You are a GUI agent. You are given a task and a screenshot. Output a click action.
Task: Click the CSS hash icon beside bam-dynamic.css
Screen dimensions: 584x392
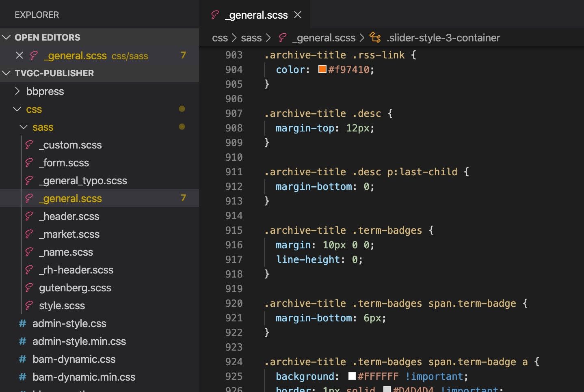click(x=22, y=359)
